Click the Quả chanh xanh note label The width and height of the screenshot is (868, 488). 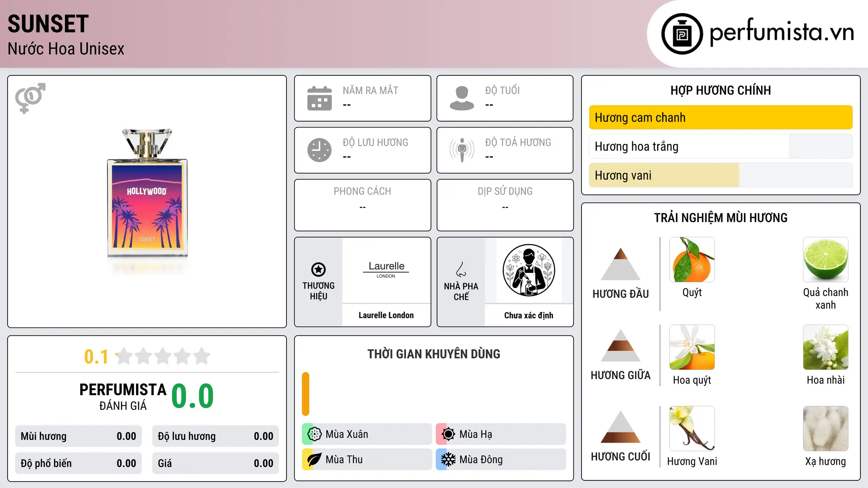(x=826, y=299)
